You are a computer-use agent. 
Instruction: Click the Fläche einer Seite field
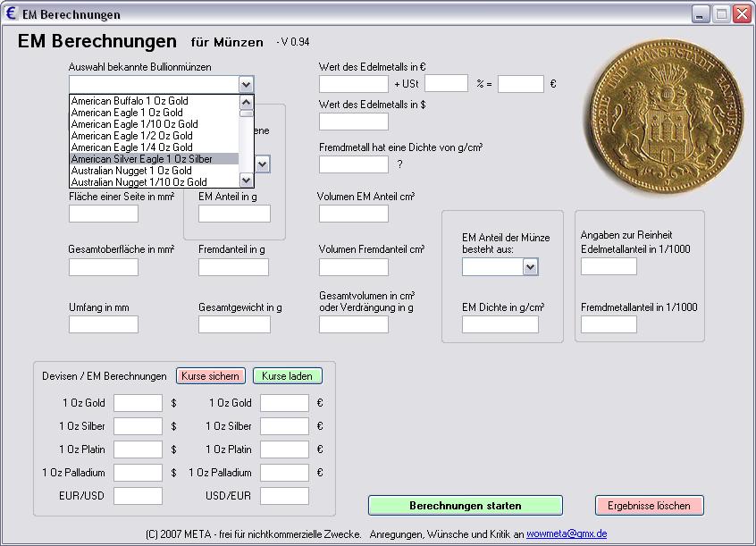pos(104,214)
